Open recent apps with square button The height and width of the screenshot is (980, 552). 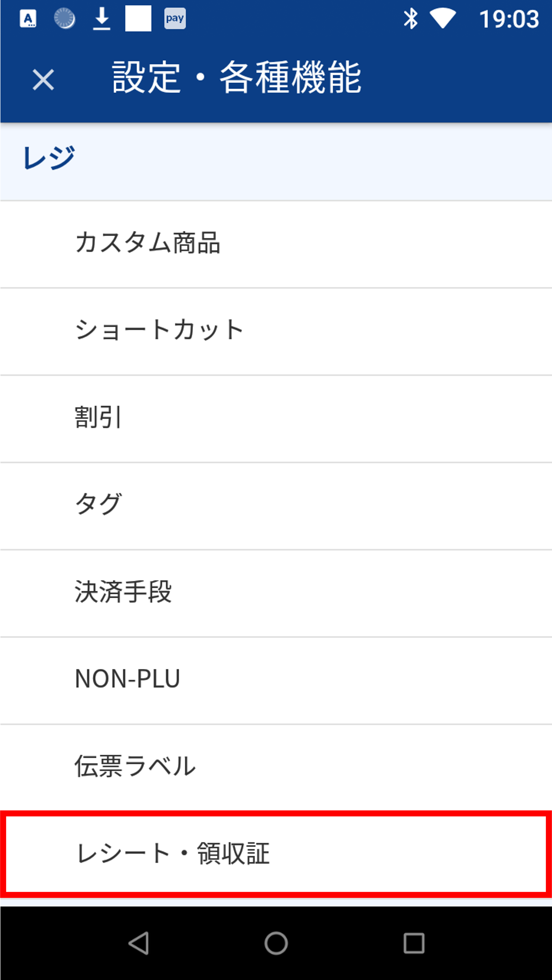coord(414,943)
